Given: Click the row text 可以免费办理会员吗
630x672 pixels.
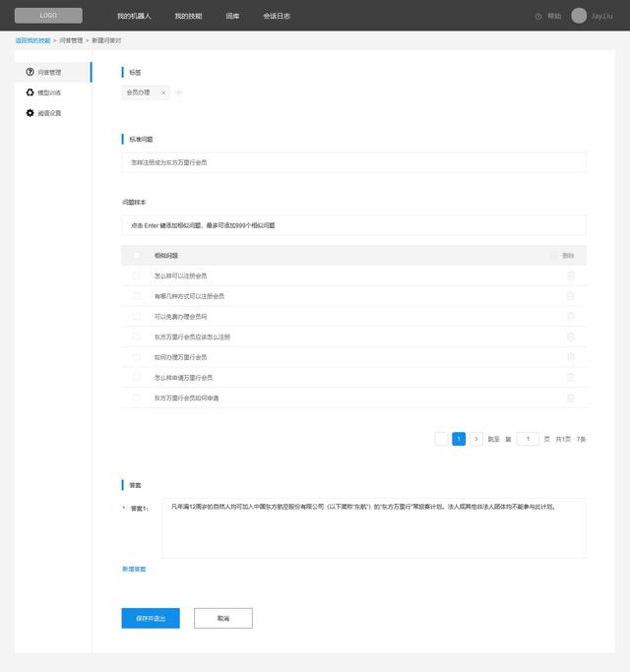Looking at the screenshot, I should pos(180,316).
